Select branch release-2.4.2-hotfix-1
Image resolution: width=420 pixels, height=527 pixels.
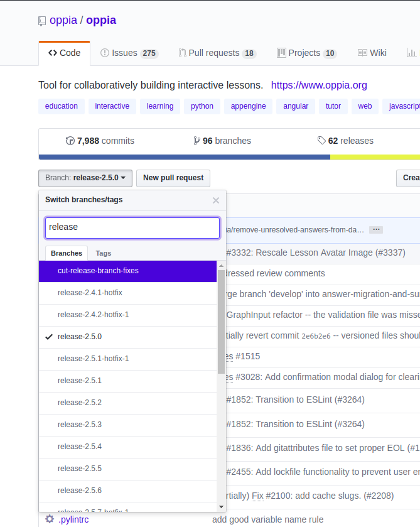click(127, 315)
